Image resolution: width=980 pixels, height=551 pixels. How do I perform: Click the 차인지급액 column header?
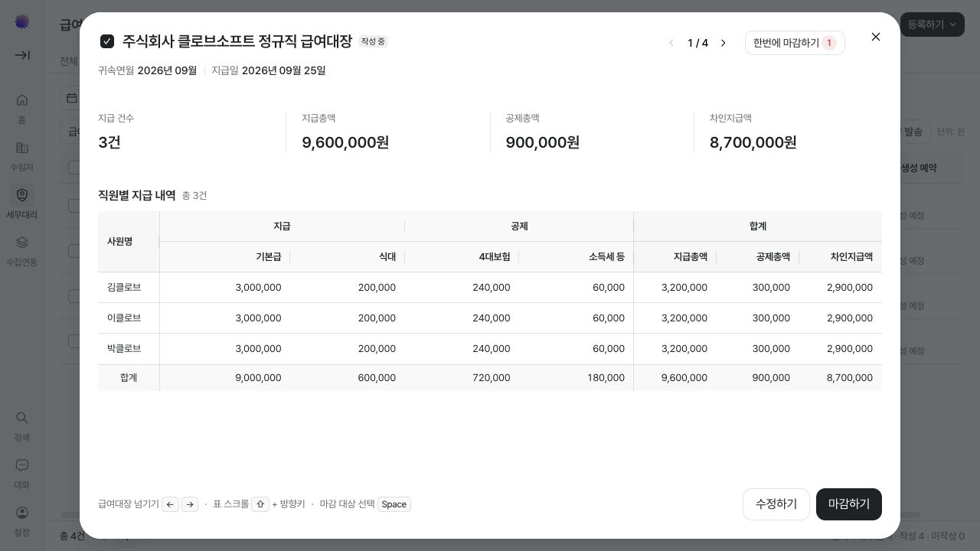point(841,257)
